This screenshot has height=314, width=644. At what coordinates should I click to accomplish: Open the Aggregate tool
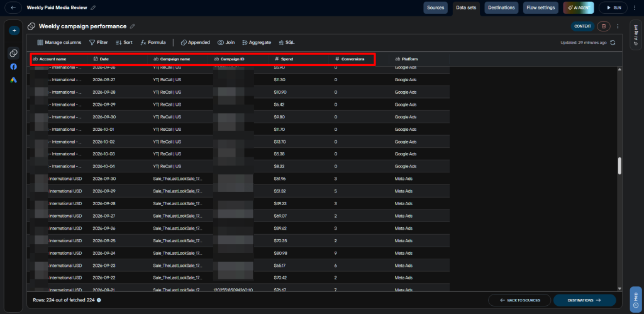(257, 42)
